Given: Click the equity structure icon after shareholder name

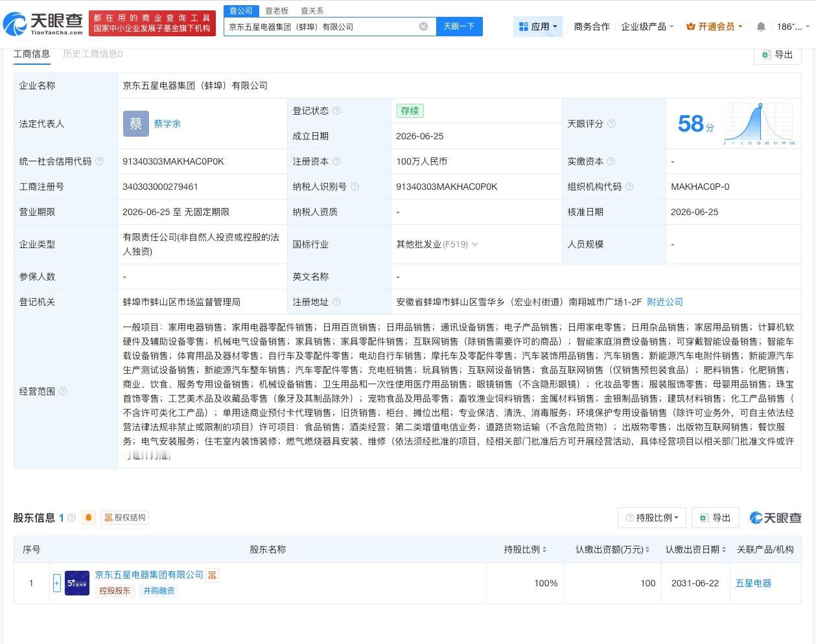Looking at the screenshot, I should click(213, 575).
